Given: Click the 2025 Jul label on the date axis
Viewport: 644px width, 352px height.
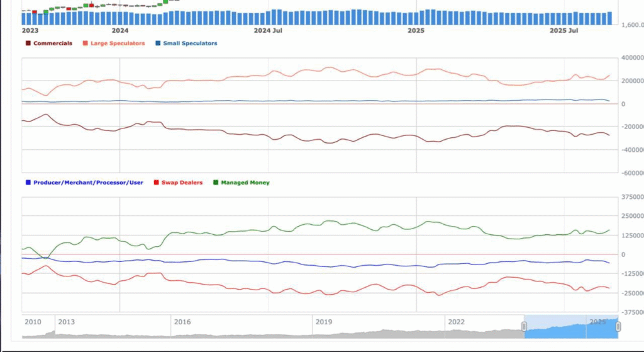Looking at the screenshot, I should click(564, 30).
